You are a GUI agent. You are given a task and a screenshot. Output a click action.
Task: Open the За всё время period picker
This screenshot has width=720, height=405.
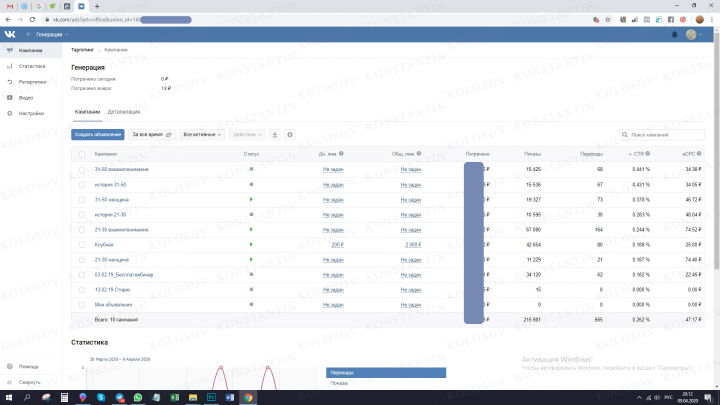(152, 135)
